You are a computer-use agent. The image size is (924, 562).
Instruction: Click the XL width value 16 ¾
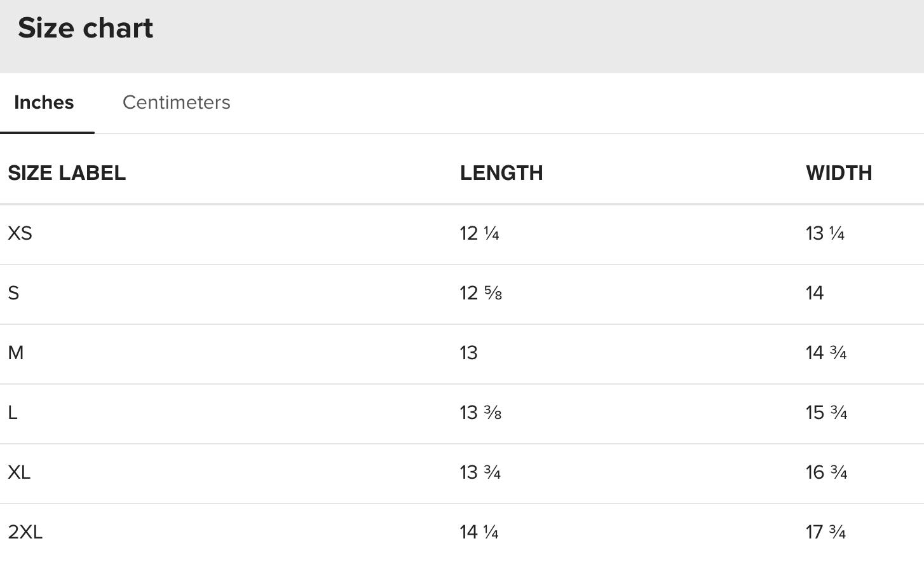(826, 472)
